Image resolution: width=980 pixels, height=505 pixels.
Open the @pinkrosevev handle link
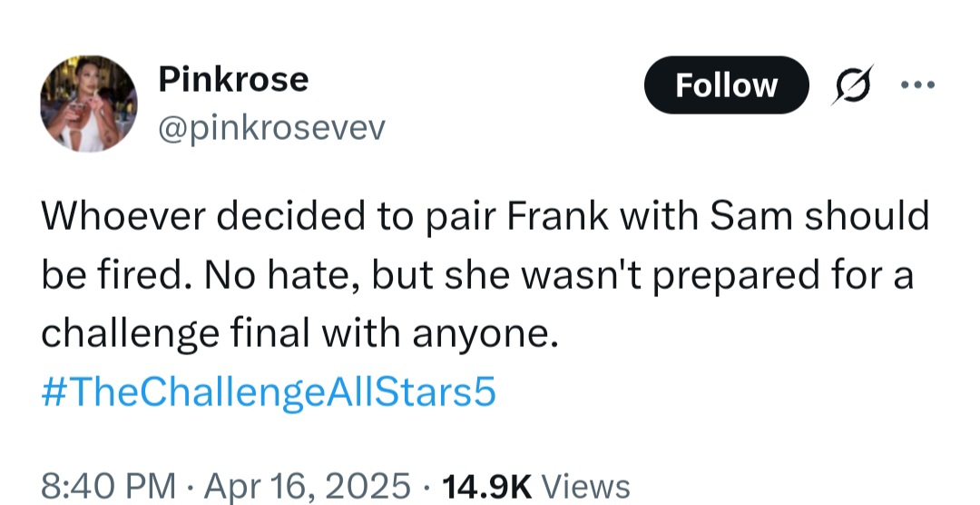pyautogui.click(x=272, y=128)
